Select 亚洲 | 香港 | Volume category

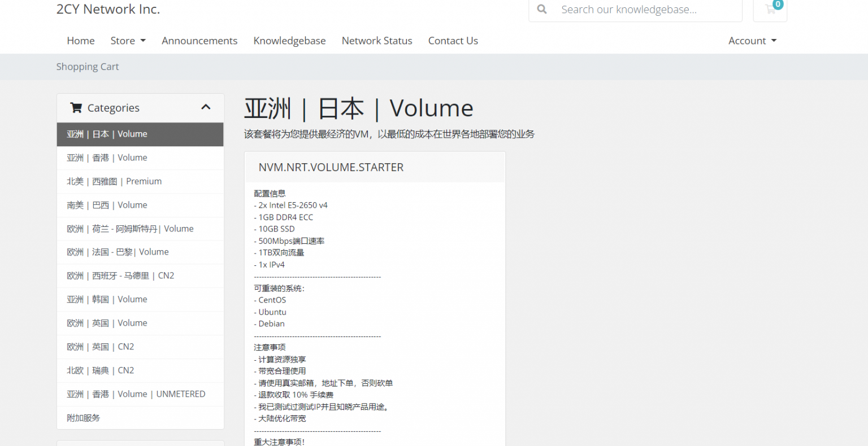click(107, 158)
